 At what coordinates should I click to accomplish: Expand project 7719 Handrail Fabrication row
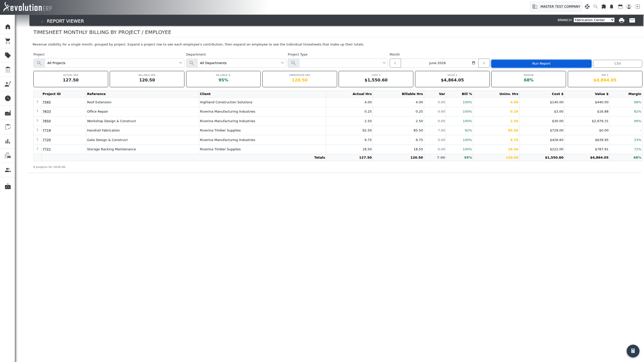coord(37,130)
